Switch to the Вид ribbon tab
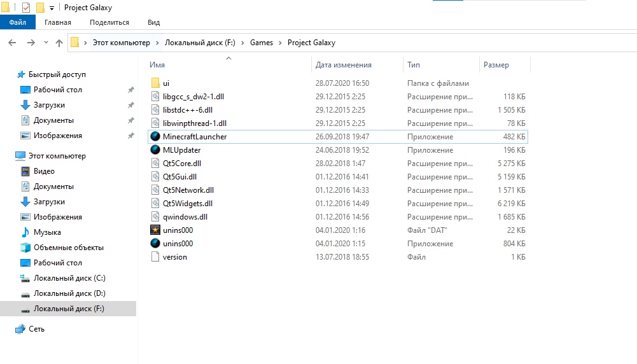Screen dimensions: 637x364 point(153,22)
